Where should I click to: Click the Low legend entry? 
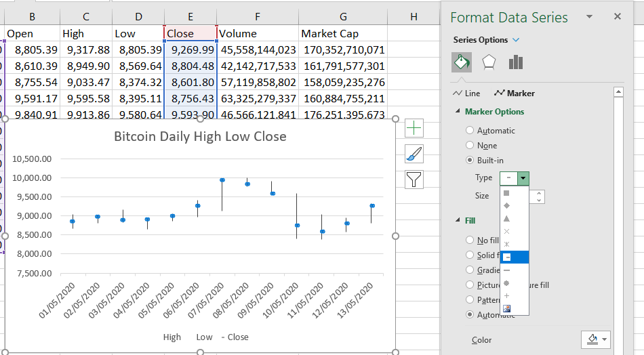[x=204, y=337]
